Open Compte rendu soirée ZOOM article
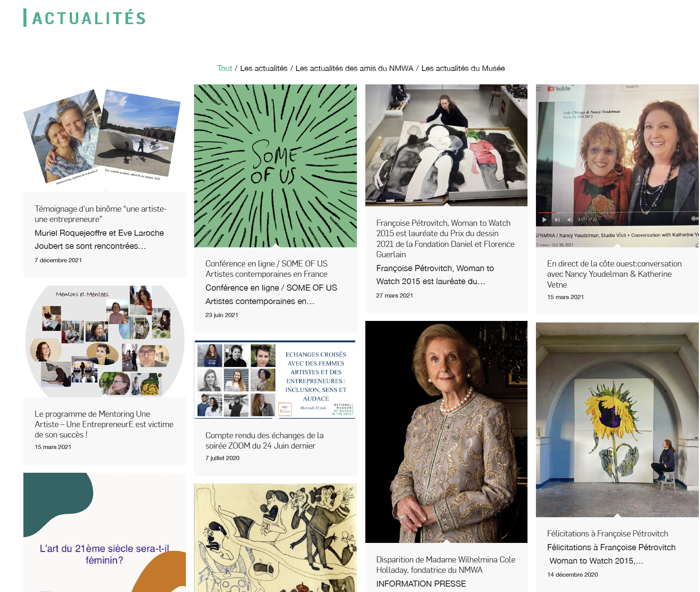The width and height of the screenshot is (700, 592). point(265,441)
